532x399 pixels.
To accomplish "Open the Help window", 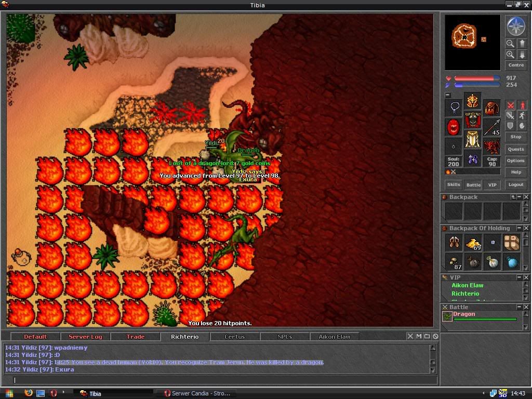I will pos(516,172).
